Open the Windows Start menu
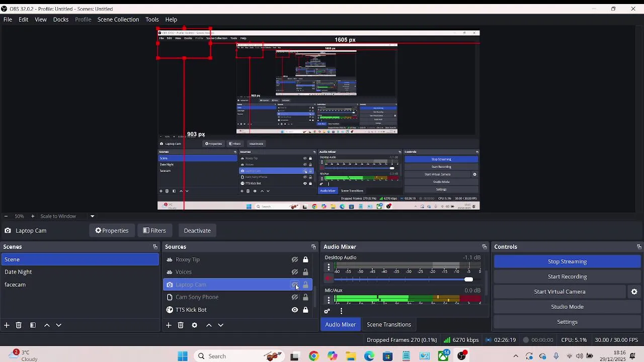Viewport: 644px width, 362px height. tap(183, 356)
